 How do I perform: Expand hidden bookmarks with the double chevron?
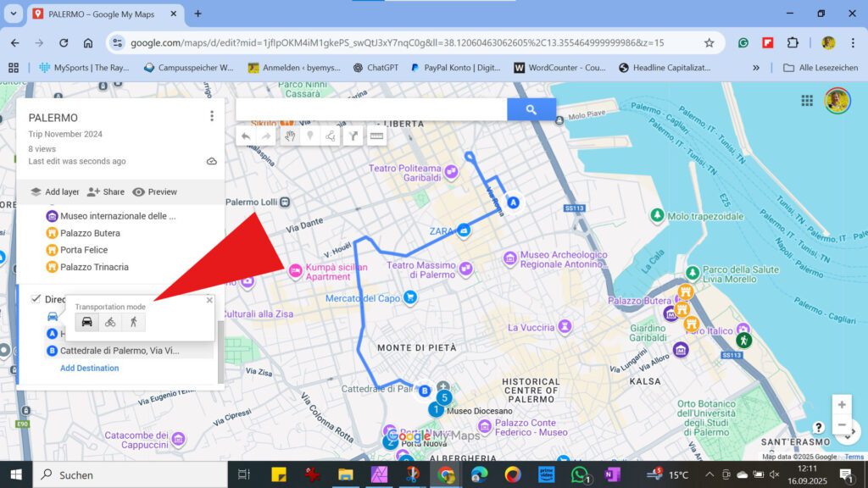(x=755, y=68)
